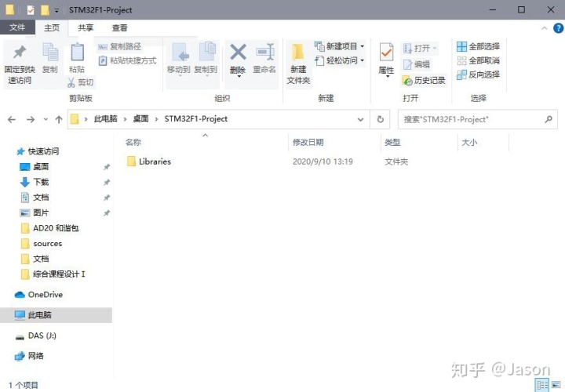
Task: Switch to large icons view
Action: point(556,385)
